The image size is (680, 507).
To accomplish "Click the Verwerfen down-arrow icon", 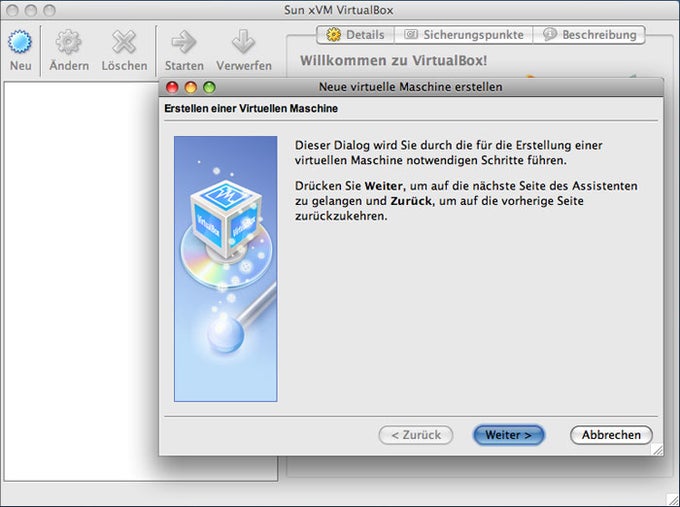I will pos(243,42).
